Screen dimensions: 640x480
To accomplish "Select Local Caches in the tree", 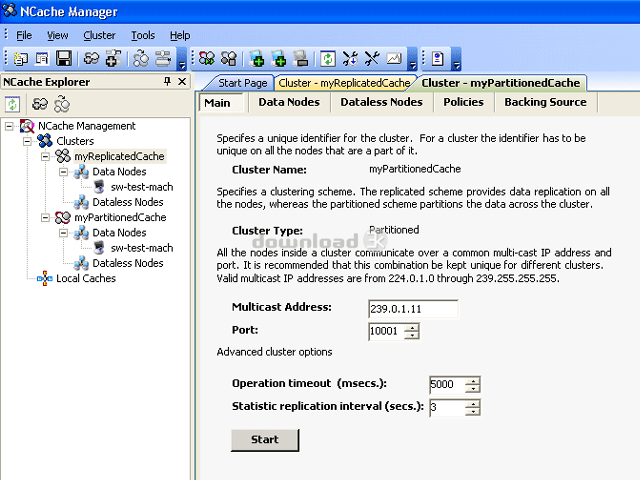I will 86,278.
